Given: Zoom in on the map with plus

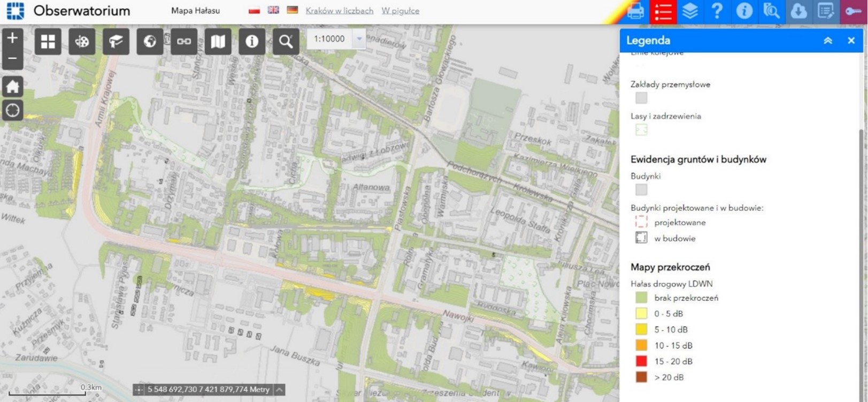Looking at the screenshot, I should [12, 38].
